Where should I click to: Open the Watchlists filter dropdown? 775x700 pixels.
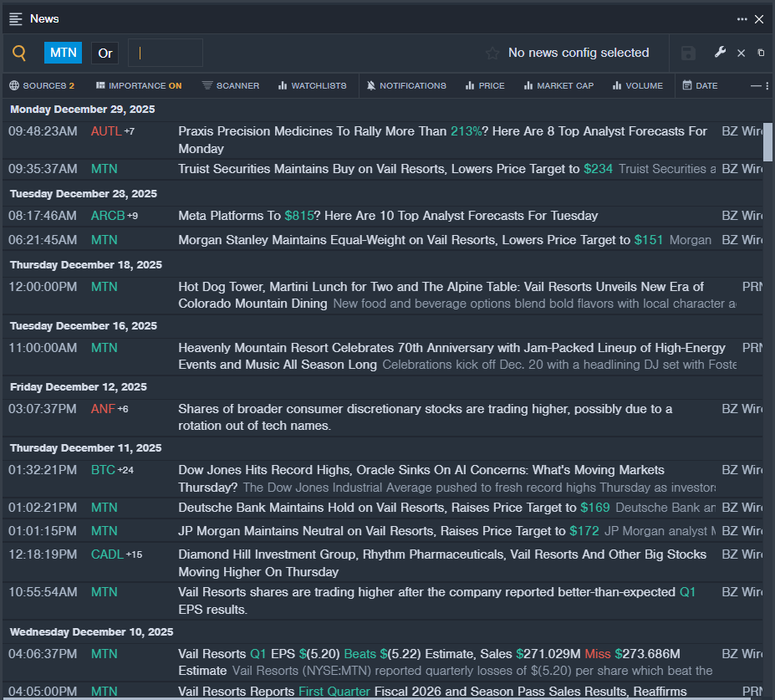(x=312, y=85)
